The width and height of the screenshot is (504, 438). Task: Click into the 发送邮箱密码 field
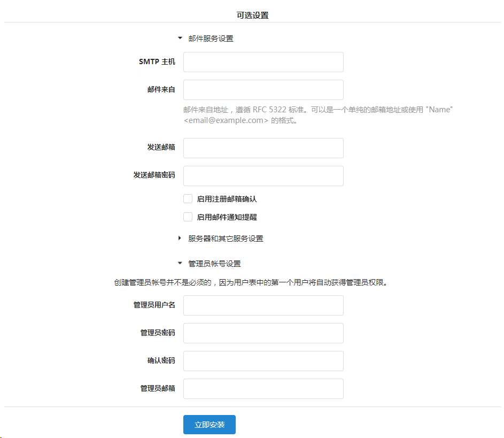263,176
